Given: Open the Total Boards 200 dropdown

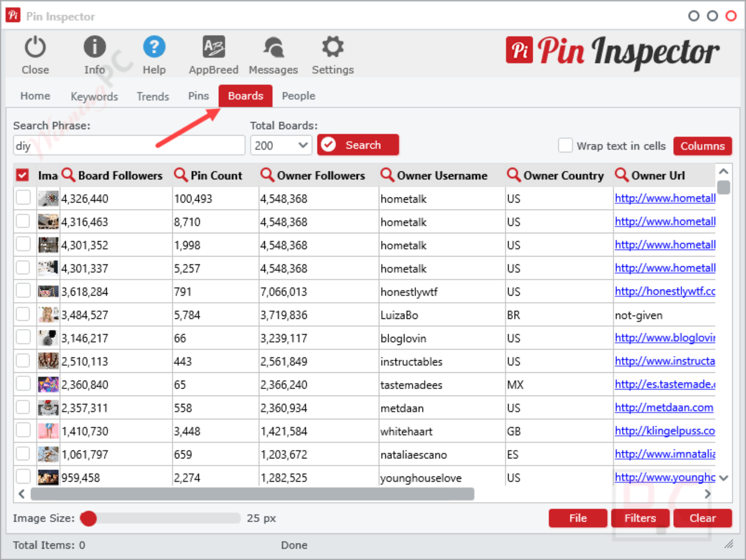Looking at the screenshot, I should click(x=281, y=145).
